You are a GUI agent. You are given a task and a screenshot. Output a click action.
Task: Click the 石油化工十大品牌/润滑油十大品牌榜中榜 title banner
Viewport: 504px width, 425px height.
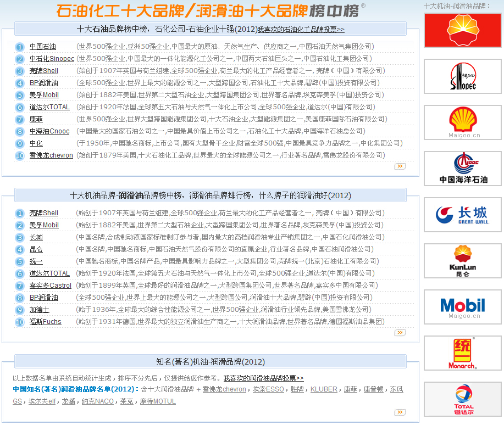tap(211, 10)
